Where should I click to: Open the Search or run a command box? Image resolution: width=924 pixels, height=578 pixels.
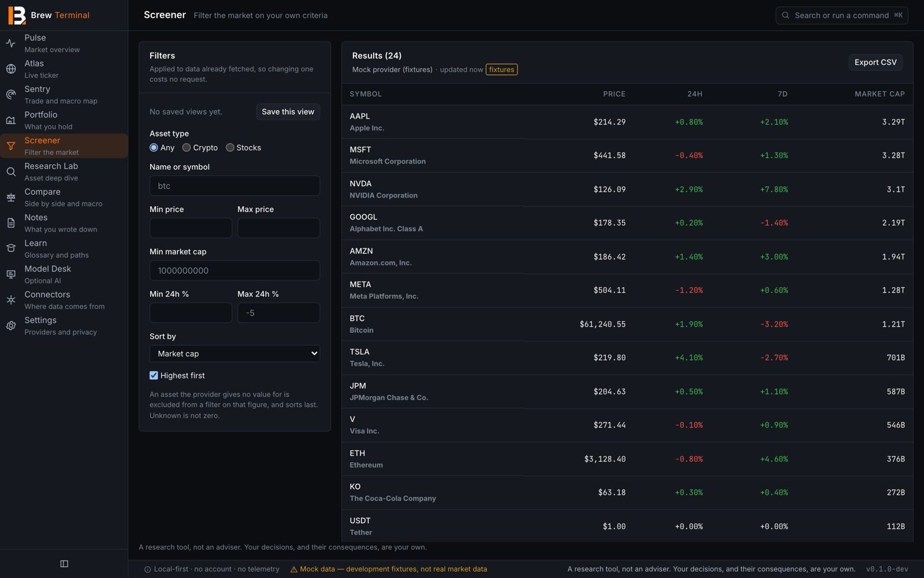click(x=841, y=16)
